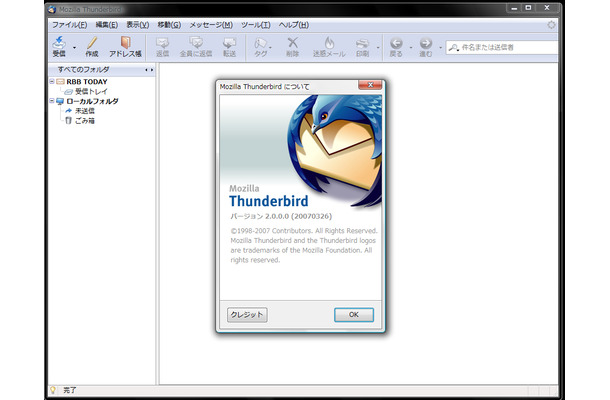Click the activity throbber icon in menu bar

point(551,25)
